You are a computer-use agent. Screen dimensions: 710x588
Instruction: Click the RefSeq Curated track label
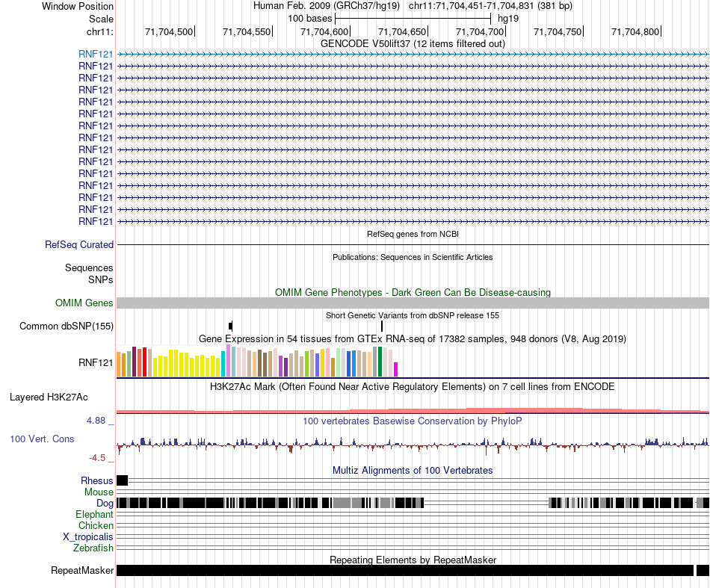79,245
